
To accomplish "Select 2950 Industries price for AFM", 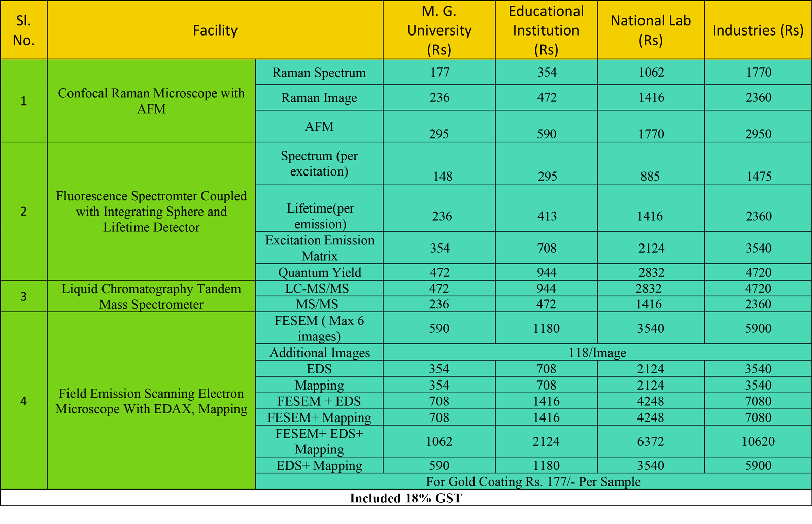I will pyautogui.click(x=758, y=126).
